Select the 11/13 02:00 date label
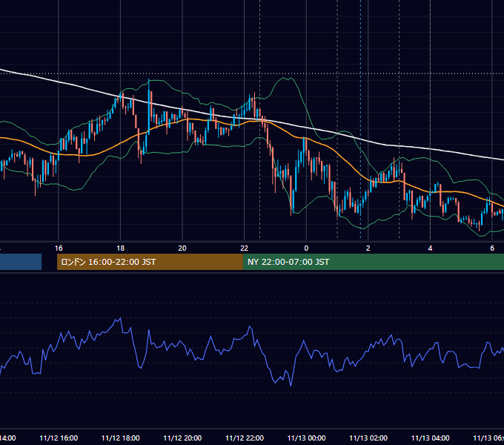504x445 pixels. [x=368, y=438]
